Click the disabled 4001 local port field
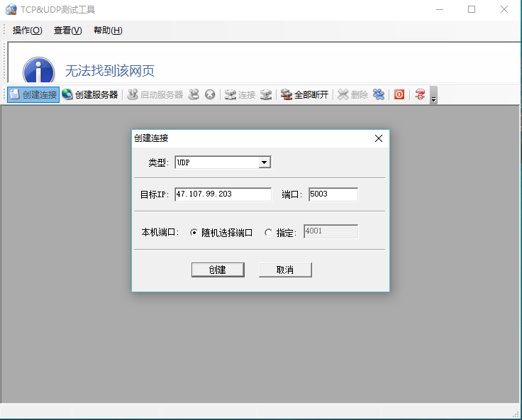 [331, 231]
